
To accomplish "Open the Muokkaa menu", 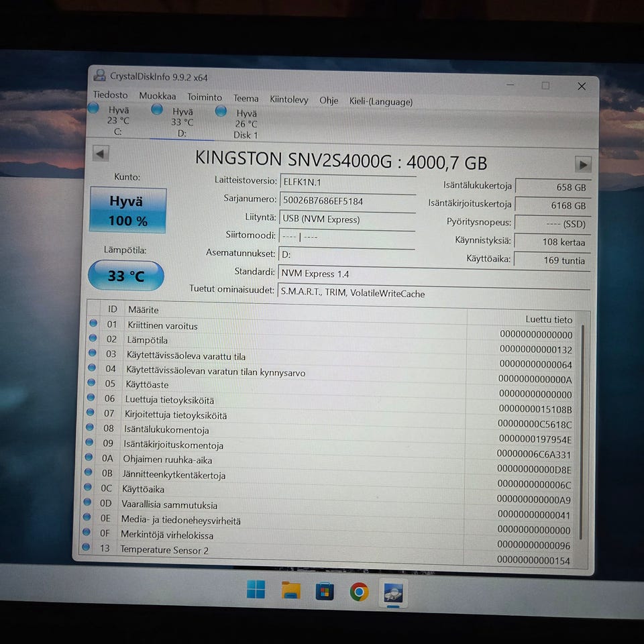I will point(157,96).
